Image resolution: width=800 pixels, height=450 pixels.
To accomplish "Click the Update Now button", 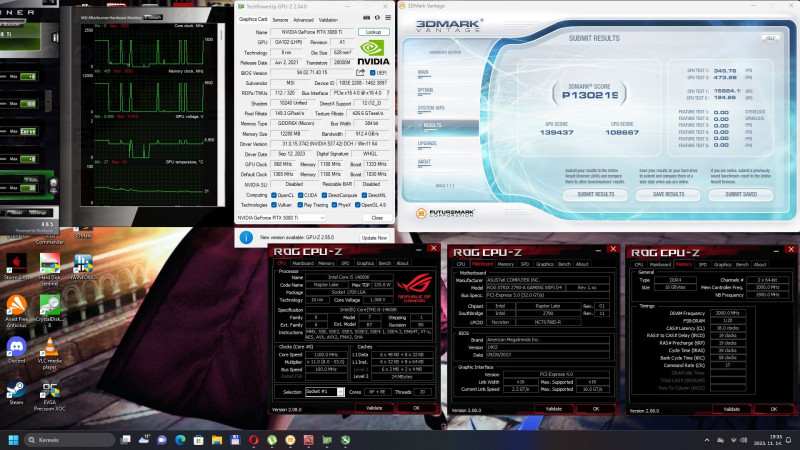I will click(374, 238).
